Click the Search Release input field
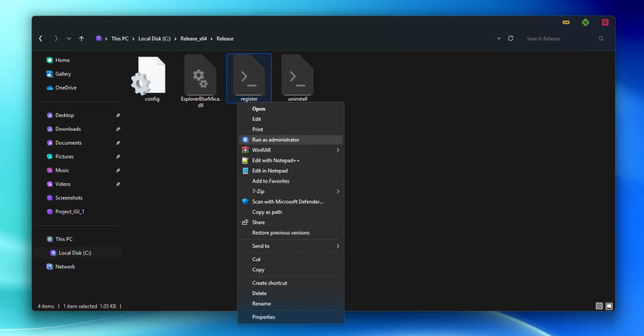This screenshot has height=336, width=644. (560, 38)
